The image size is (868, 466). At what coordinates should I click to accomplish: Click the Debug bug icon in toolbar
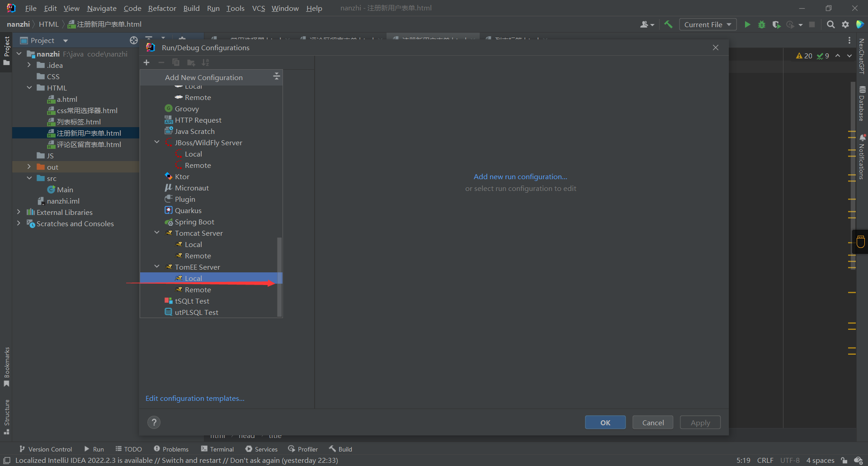(762, 24)
